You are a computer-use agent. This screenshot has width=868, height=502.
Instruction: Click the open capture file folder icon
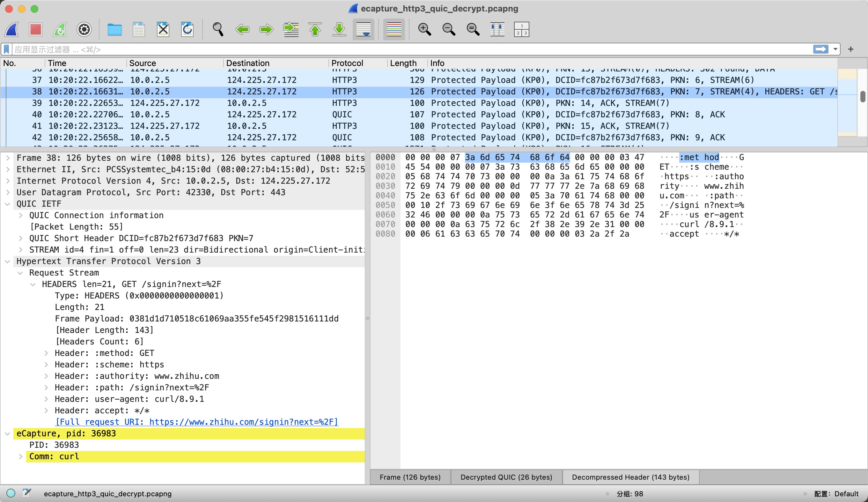[x=114, y=30]
